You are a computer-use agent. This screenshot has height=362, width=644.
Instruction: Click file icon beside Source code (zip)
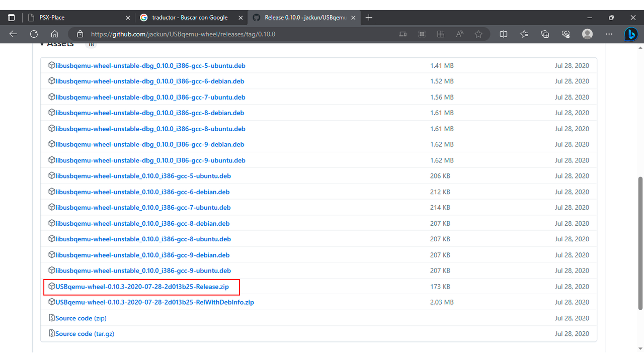(x=51, y=318)
